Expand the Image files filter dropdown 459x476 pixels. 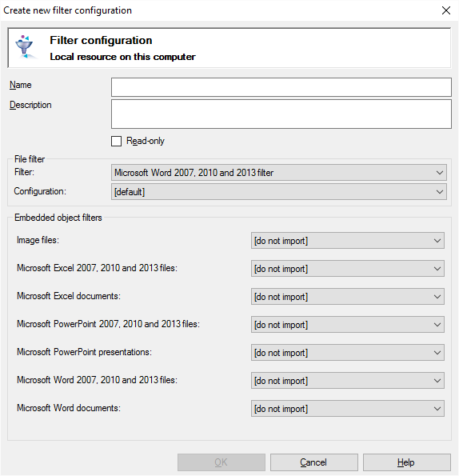click(348, 241)
